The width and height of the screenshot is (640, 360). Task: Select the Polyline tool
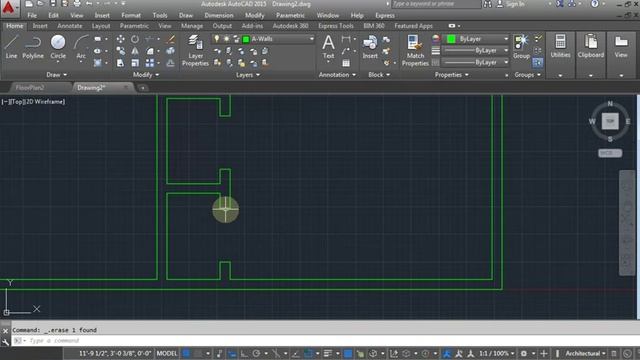(33, 47)
